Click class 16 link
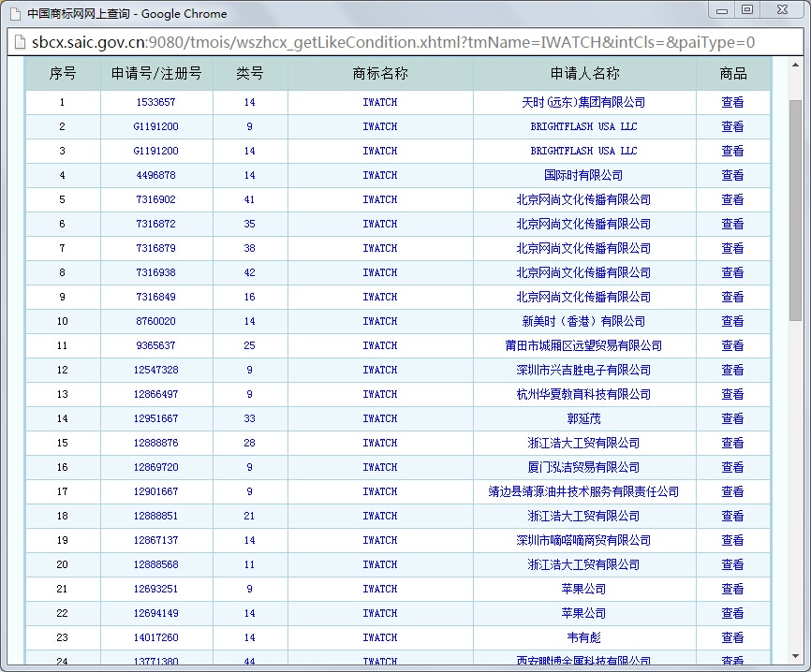 point(249,297)
